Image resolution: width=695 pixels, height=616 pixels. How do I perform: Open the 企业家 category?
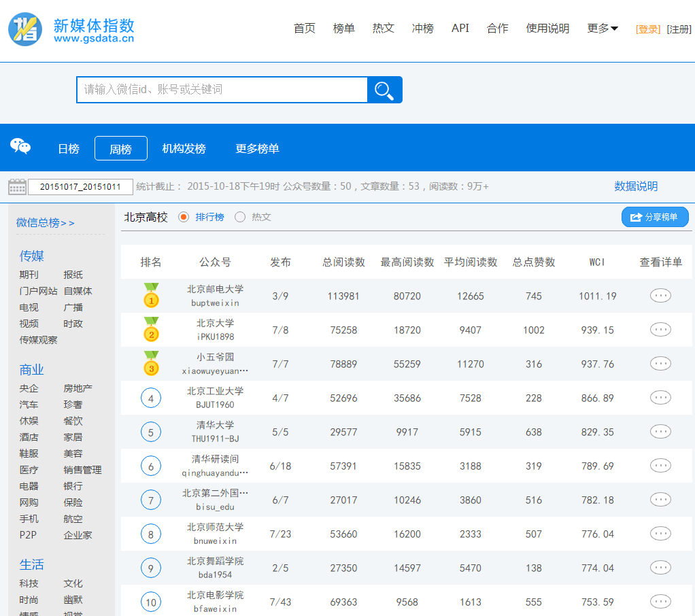78,535
